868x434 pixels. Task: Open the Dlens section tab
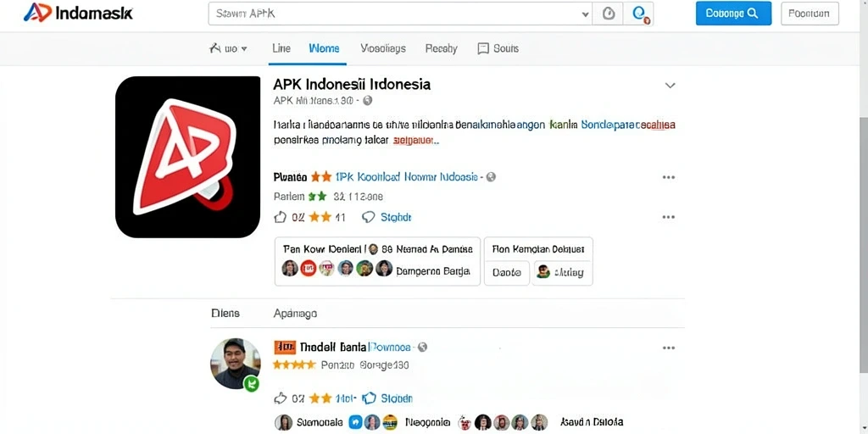click(x=225, y=314)
